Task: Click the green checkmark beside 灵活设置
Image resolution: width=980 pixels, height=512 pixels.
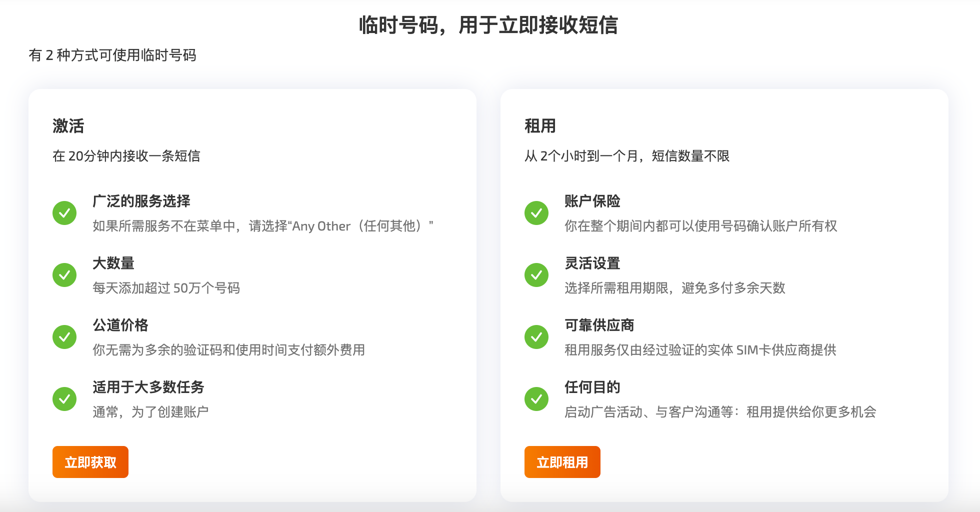Action: click(536, 274)
